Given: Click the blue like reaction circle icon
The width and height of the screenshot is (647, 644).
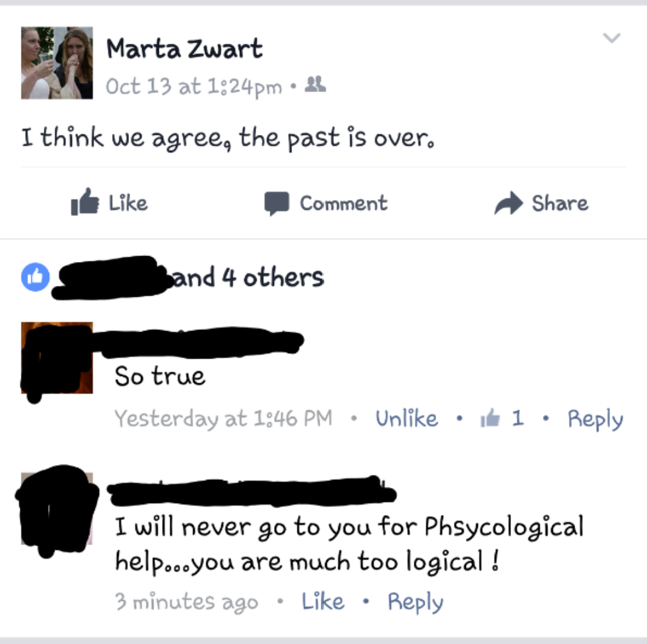Looking at the screenshot, I should tap(35, 277).
